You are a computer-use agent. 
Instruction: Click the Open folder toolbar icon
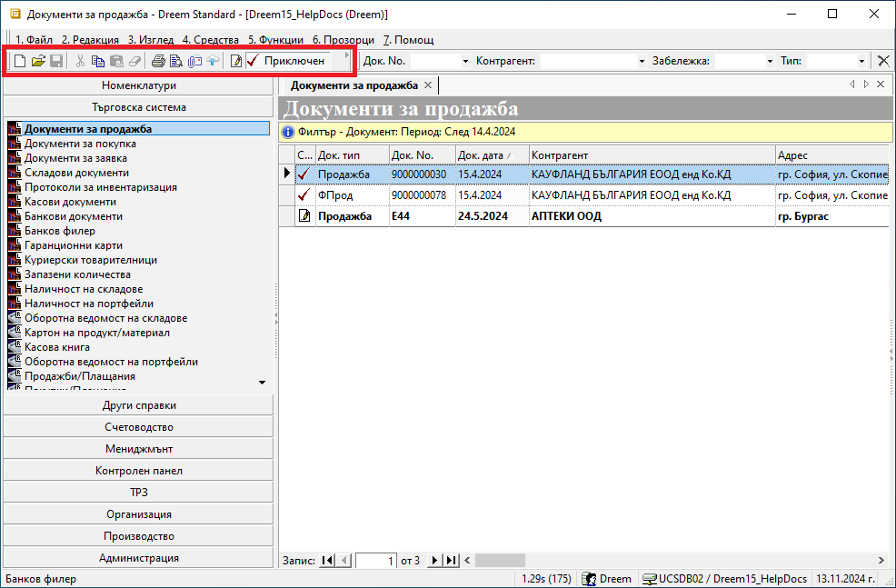(x=38, y=61)
